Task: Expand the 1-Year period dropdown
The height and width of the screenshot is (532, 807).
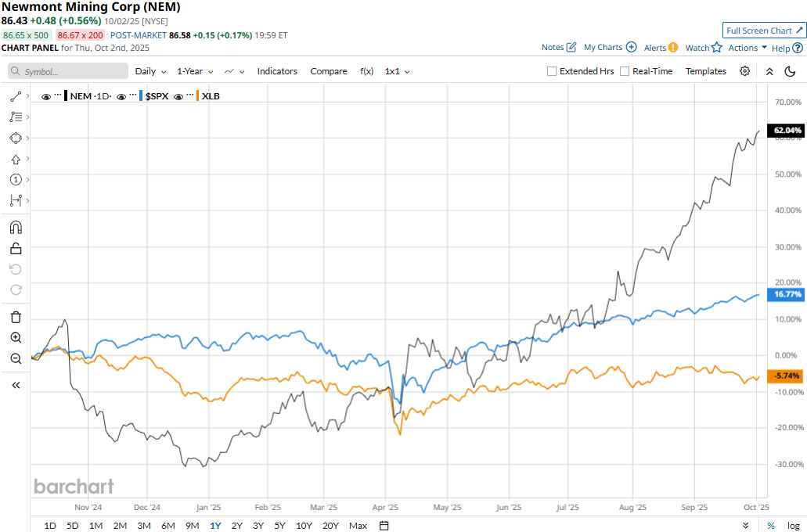Action: click(194, 71)
